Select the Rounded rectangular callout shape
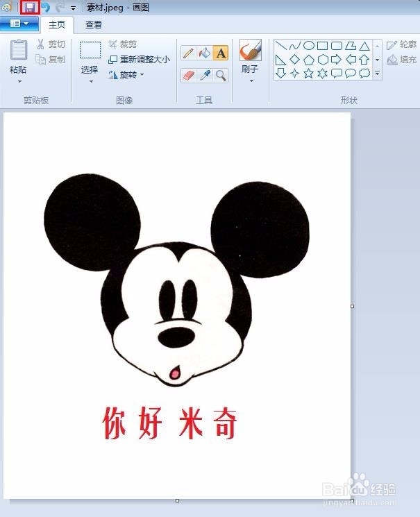Viewport: 420px width, 517px height. (336, 73)
